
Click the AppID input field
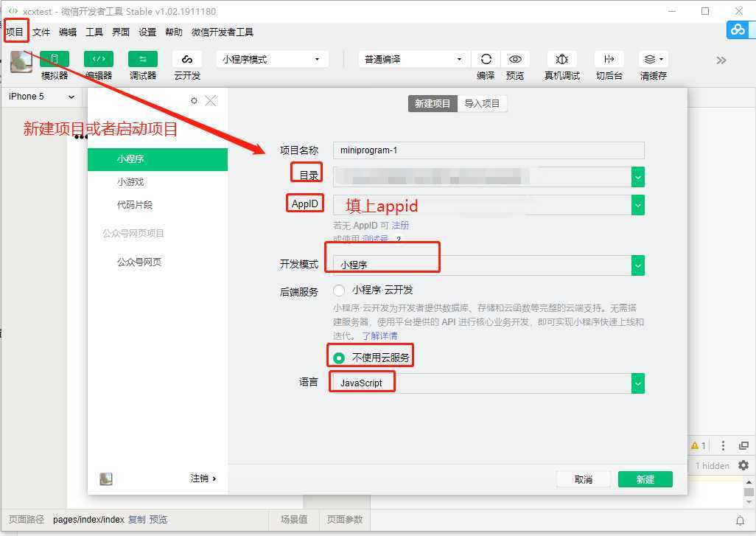(x=482, y=205)
